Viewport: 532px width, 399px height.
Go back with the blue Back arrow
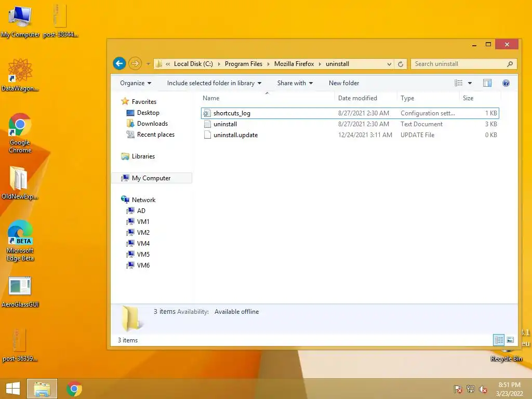pos(119,63)
